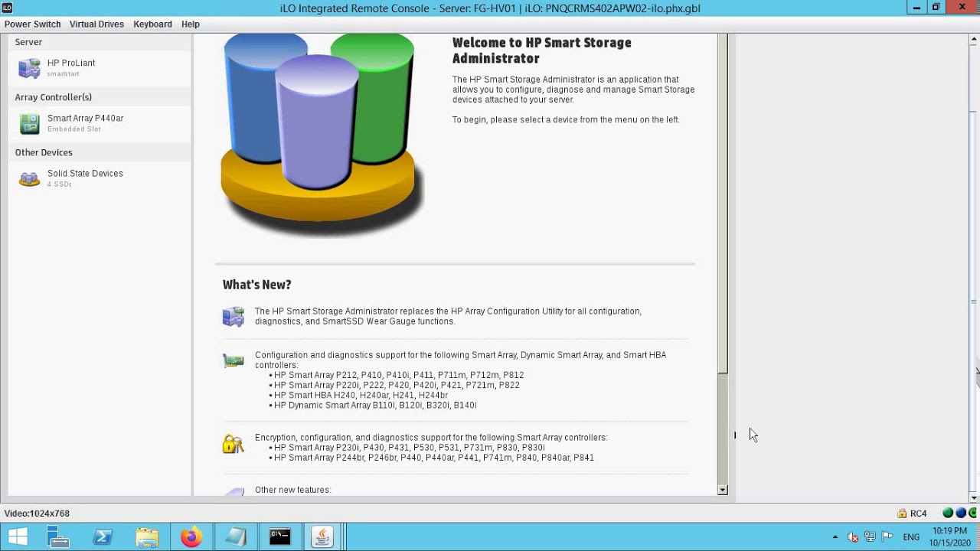
Task: Click the HP Dynamic Smart Array B110i line
Action: click(375, 406)
